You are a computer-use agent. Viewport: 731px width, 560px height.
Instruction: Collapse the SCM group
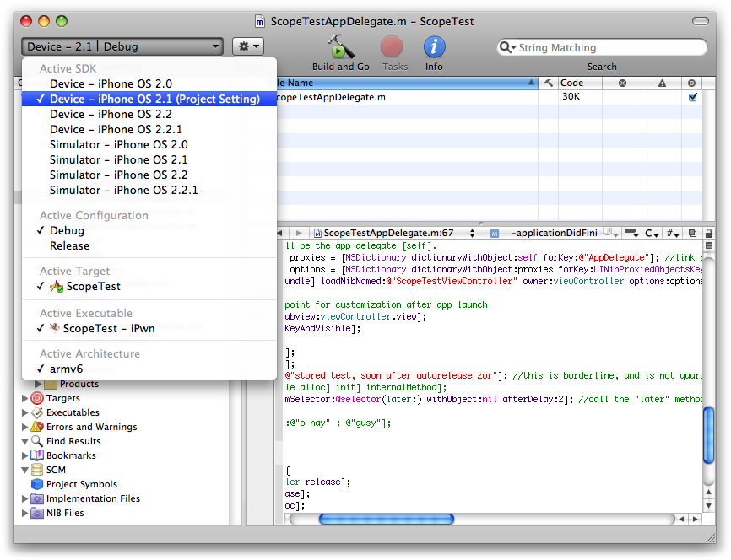click(24, 470)
